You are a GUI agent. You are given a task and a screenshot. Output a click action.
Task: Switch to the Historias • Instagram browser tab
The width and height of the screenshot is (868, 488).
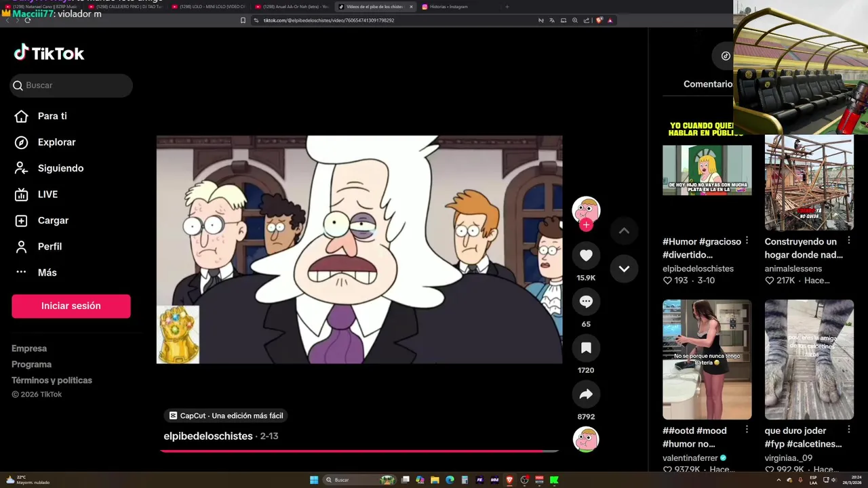pyautogui.click(x=448, y=7)
